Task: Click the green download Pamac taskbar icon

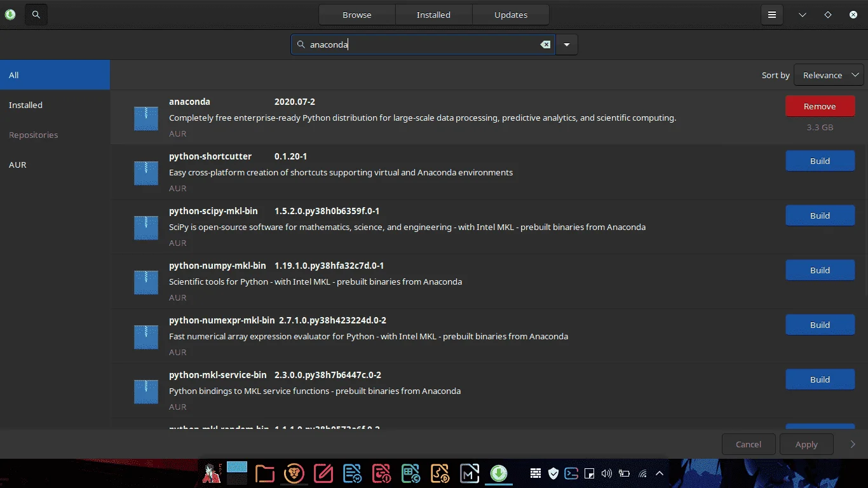Action: coord(499,473)
